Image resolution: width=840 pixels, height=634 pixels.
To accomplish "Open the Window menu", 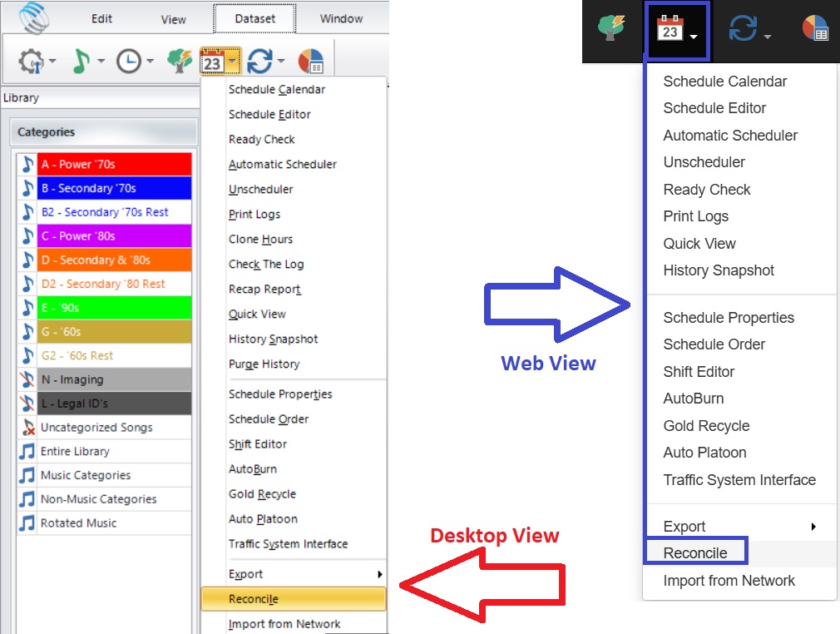I will [x=339, y=18].
